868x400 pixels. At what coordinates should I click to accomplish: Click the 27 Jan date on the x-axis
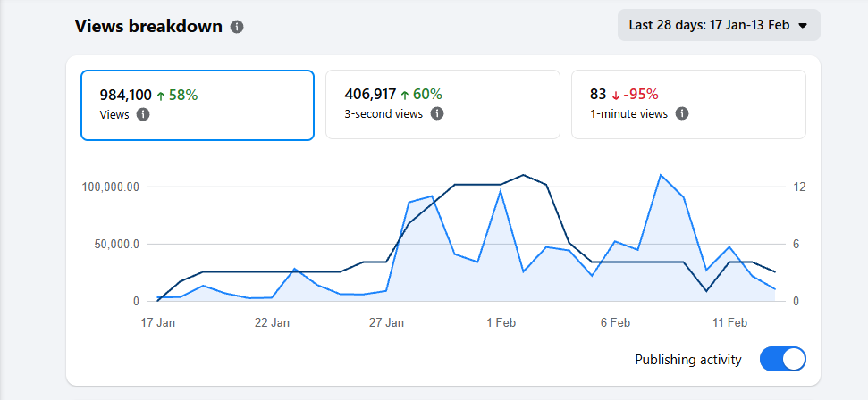[x=386, y=322]
